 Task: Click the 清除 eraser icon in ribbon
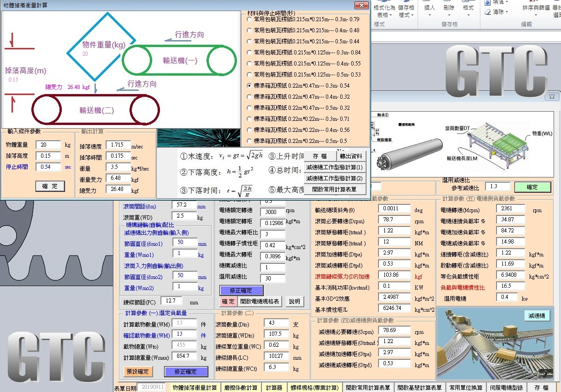coord(487,12)
